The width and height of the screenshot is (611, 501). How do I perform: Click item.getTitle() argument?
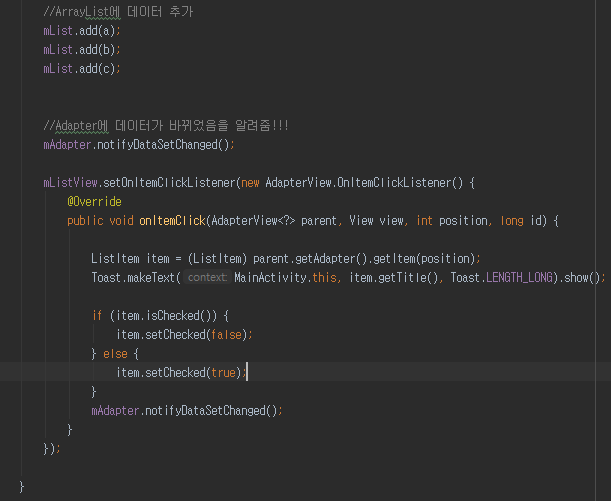pyautogui.click(x=394, y=278)
